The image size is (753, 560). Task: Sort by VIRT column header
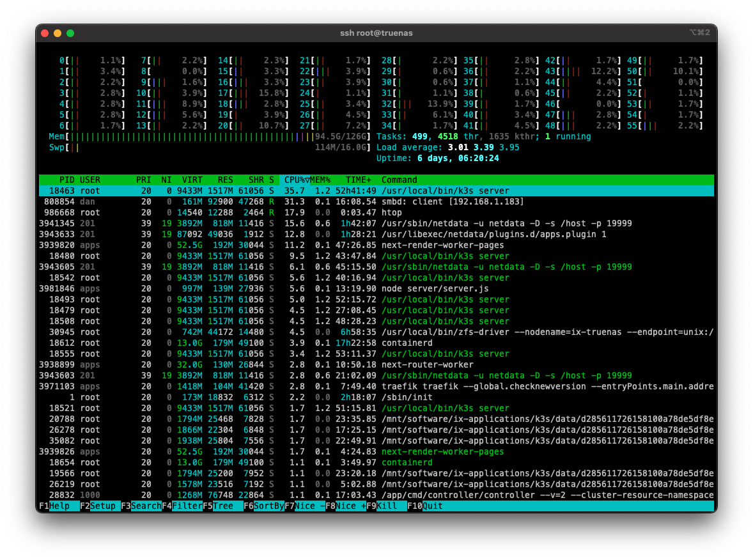[192, 180]
